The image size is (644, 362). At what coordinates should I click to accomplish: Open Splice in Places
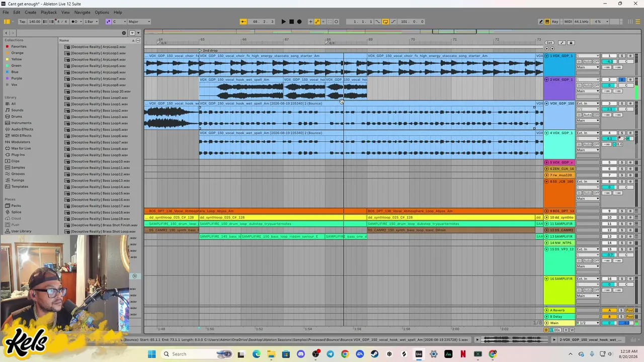16,212
